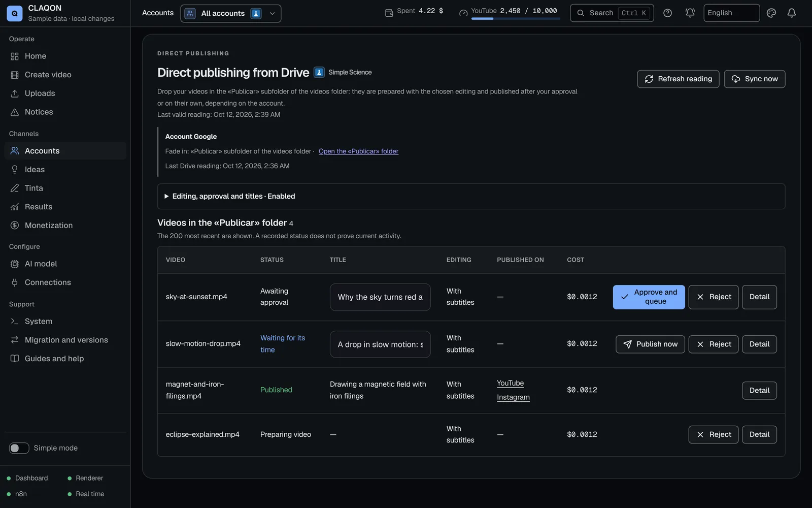Open Connections in the sidebar
The image size is (812, 508).
65,282
